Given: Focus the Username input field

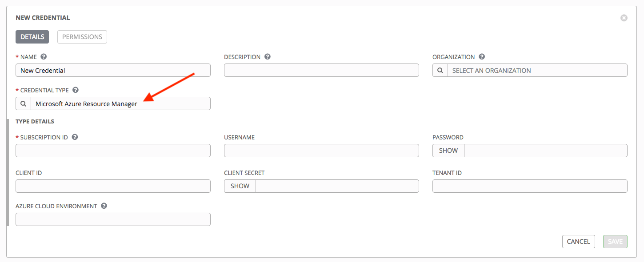Looking at the screenshot, I should click(x=321, y=151).
